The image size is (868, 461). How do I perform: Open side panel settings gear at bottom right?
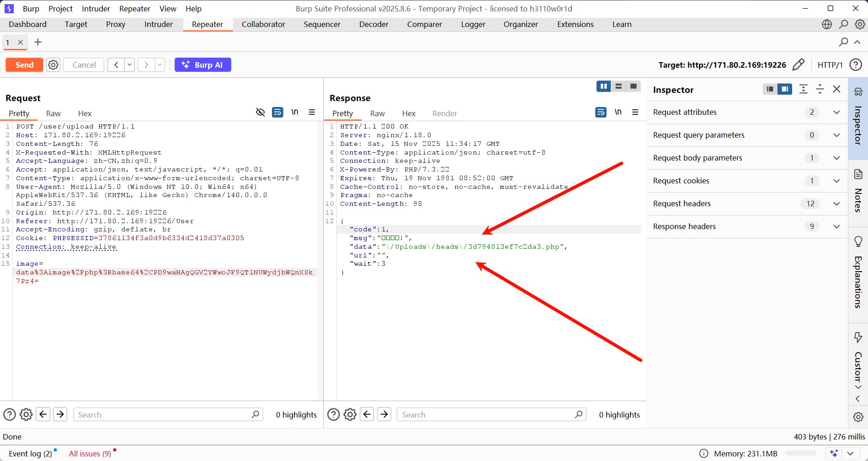coord(858,417)
